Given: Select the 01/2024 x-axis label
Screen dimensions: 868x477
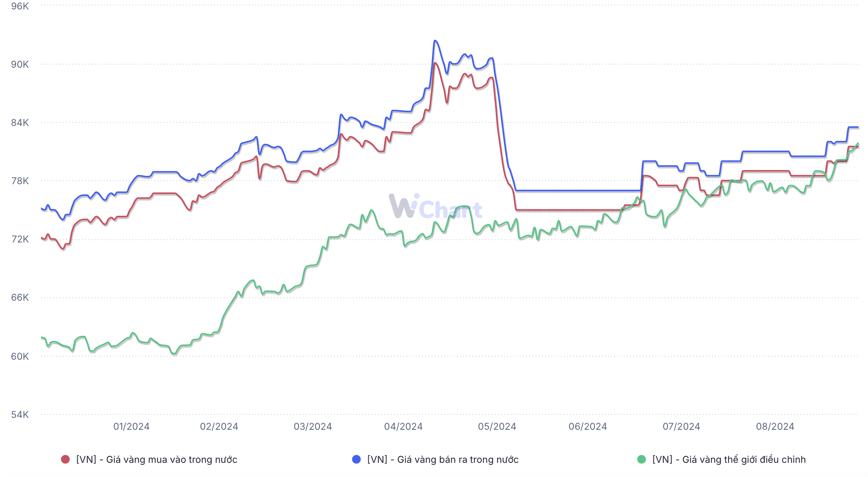Looking at the screenshot, I should [132, 427].
